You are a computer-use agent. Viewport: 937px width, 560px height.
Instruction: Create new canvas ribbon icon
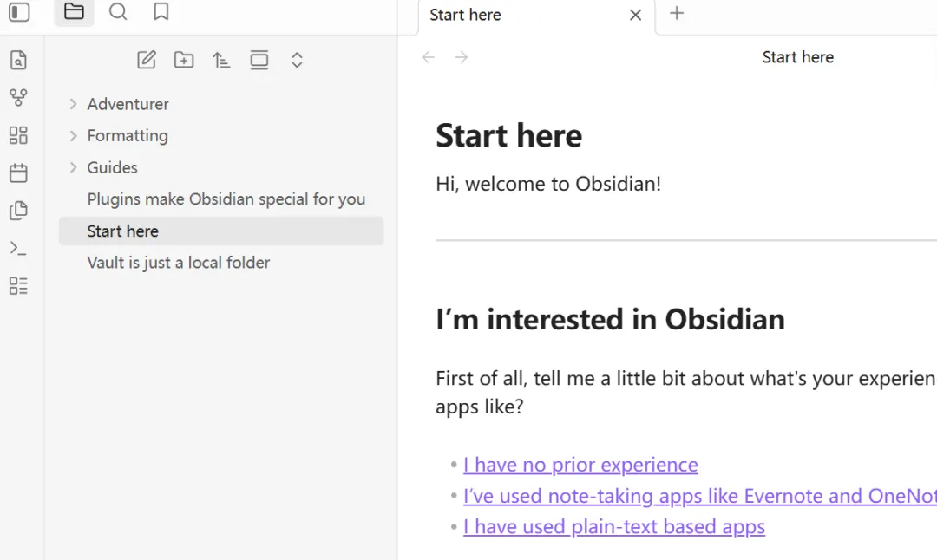(x=18, y=135)
